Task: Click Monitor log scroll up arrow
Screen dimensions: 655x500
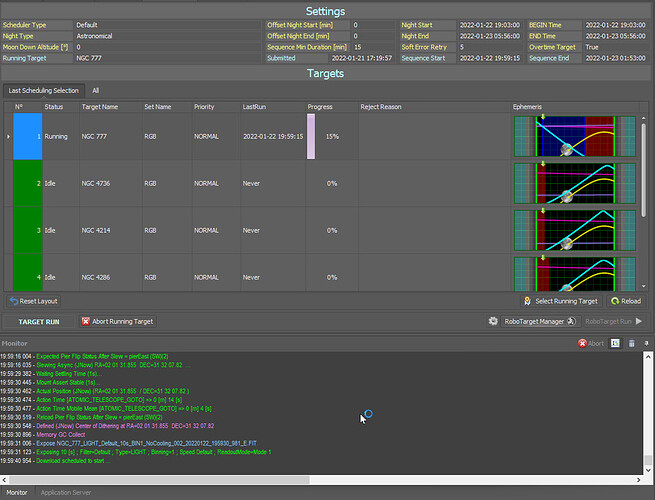Action: click(648, 357)
